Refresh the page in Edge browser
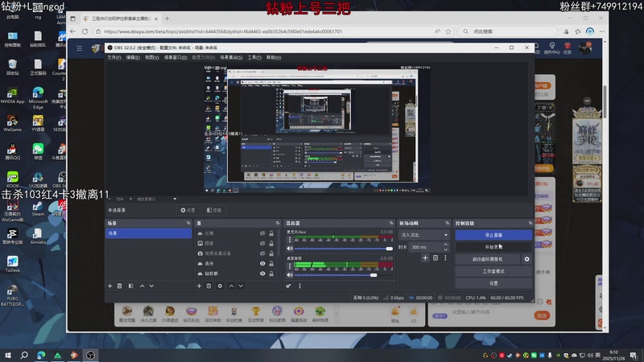The image size is (644, 362). pos(85,31)
